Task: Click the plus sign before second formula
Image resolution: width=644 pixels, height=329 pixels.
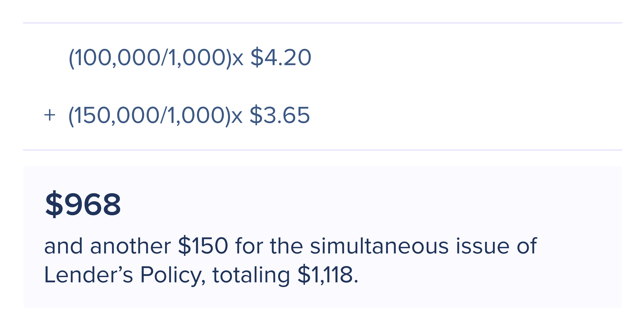Action: tap(49, 115)
